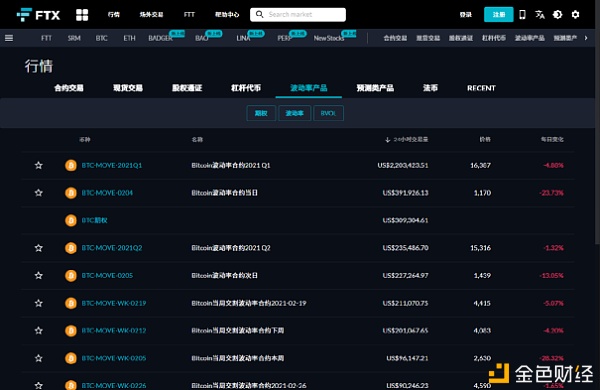Select SRM in the ticker bar
The width and height of the screenshot is (600, 390).
pyautogui.click(x=74, y=38)
